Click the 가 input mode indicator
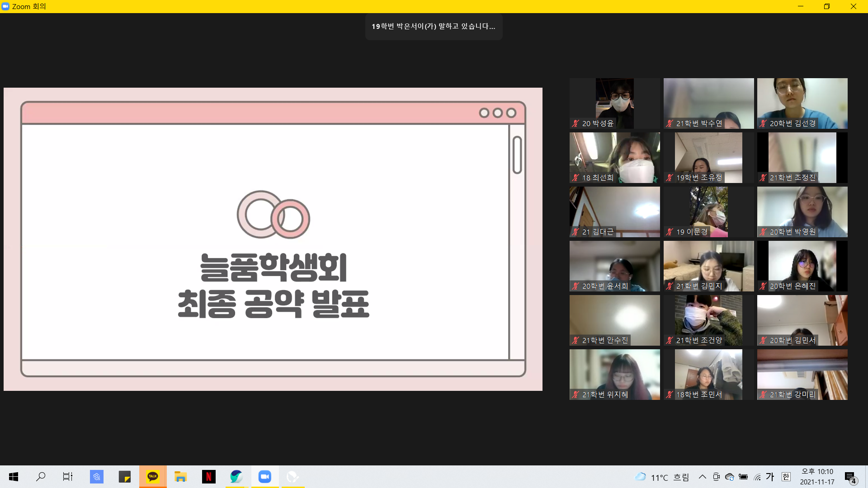 (770, 477)
